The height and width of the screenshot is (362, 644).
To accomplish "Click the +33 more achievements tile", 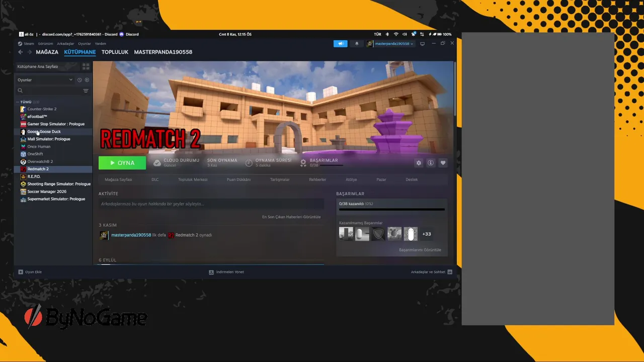I will (427, 234).
